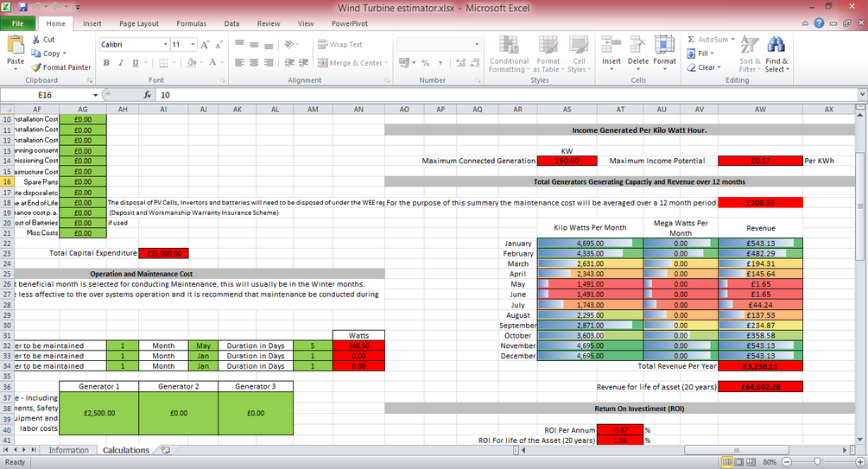868x469 pixels.
Task: Increase font size with Grow Font
Action: click(x=206, y=44)
